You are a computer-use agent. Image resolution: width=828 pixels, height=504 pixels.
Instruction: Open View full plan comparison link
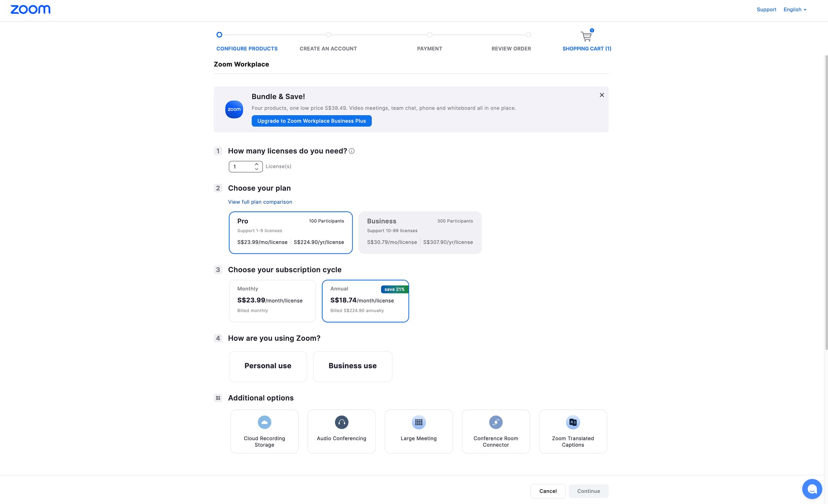tap(260, 202)
